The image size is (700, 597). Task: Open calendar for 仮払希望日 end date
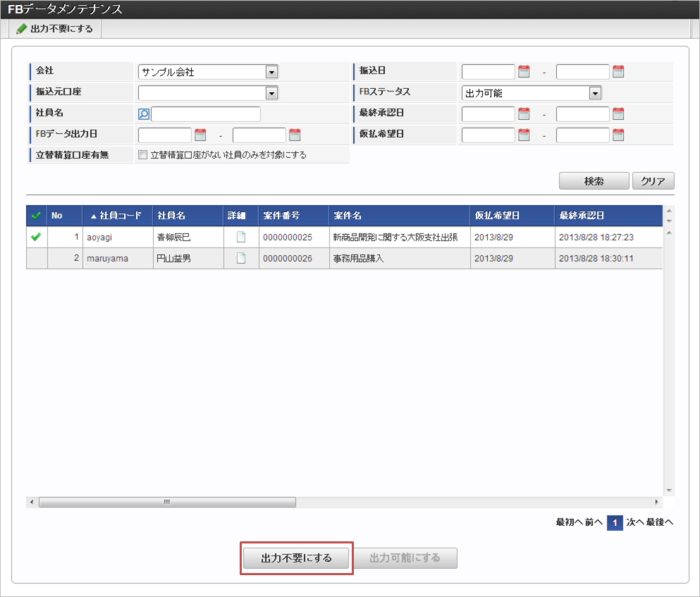click(x=618, y=135)
